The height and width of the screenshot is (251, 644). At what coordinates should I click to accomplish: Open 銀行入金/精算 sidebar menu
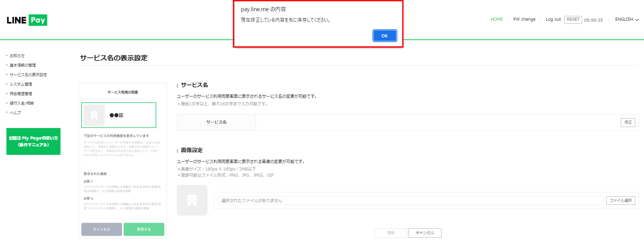pos(22,103)
